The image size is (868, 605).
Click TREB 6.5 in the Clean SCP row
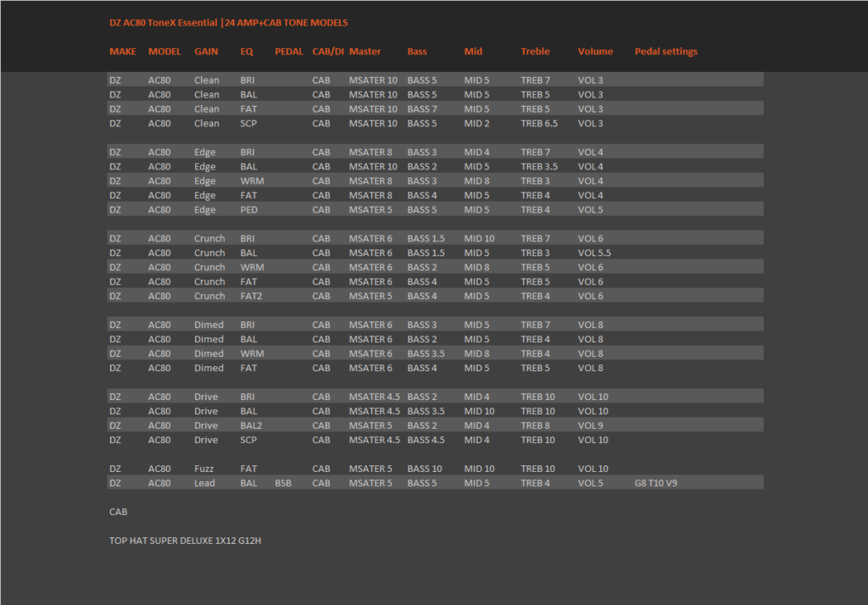click(x=539, y=124)
